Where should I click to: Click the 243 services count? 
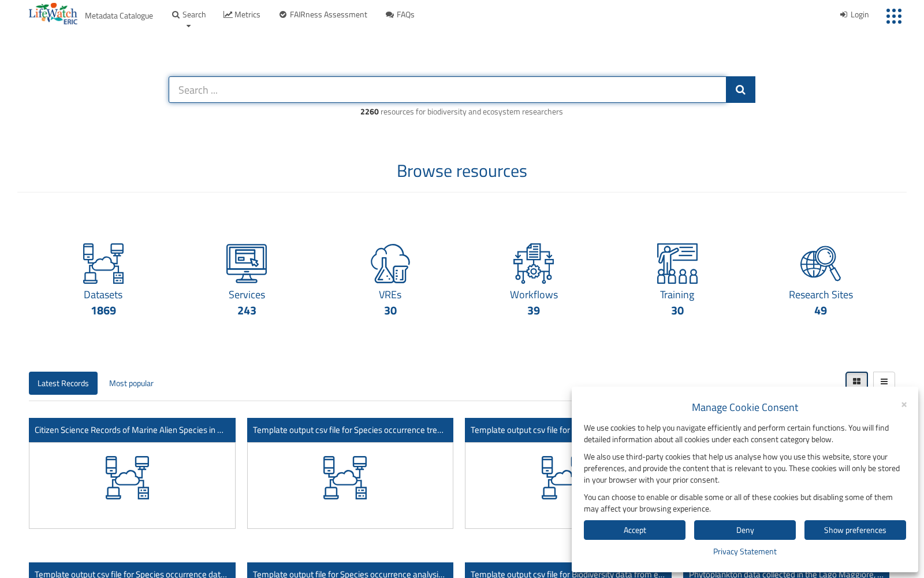[247, 311]
